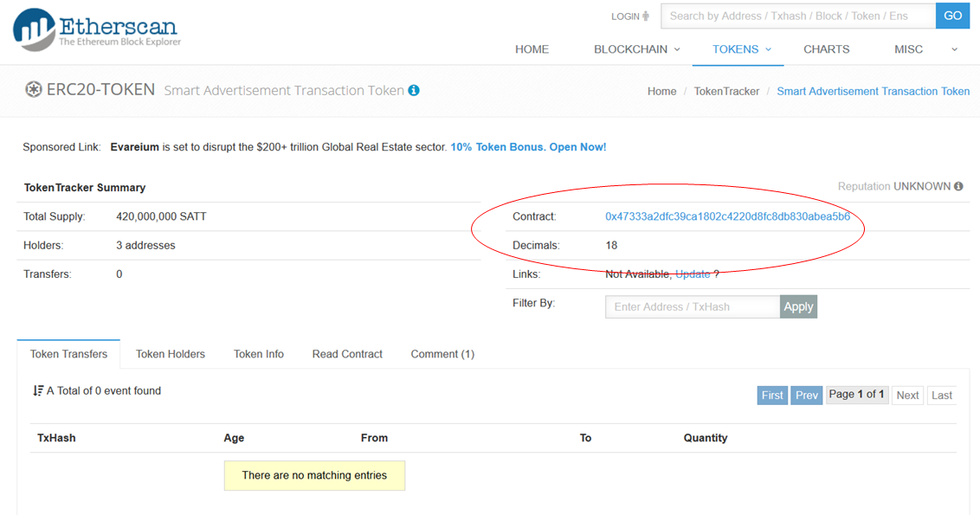Image resolution: width=980 pixels, height=515 pixels.
Task: Expand the TOKENS dropdown menu
Action: (741, 49)
